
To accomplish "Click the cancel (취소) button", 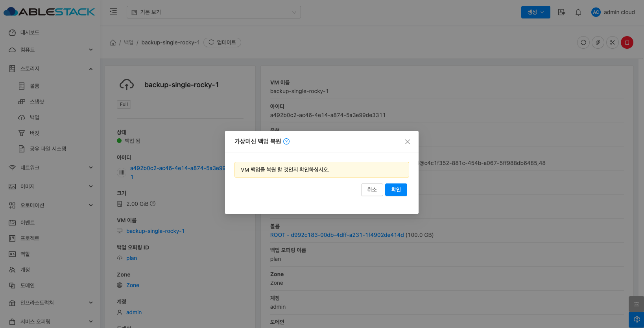I will point(372,190).
